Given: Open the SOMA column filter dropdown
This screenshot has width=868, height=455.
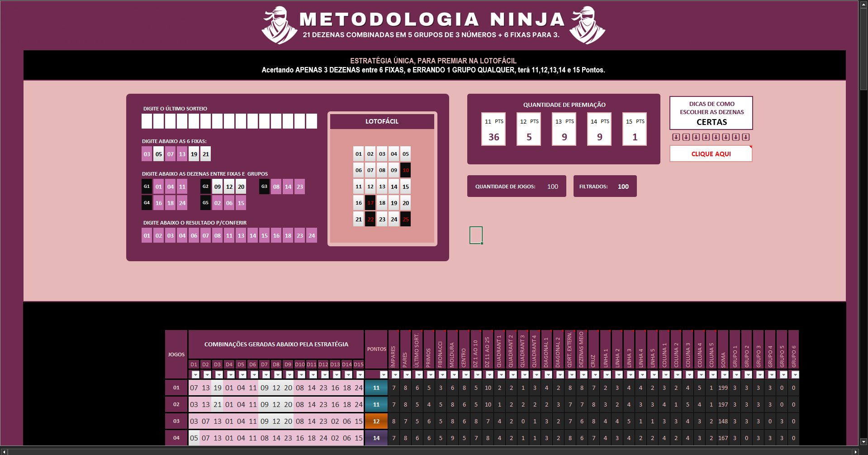Looking at the screenshot, I should [x=725, y=375].
